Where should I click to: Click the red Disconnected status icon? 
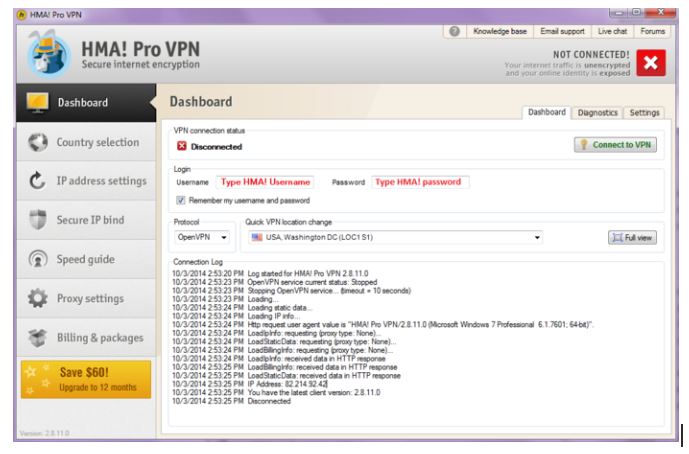tap(181, 146)
